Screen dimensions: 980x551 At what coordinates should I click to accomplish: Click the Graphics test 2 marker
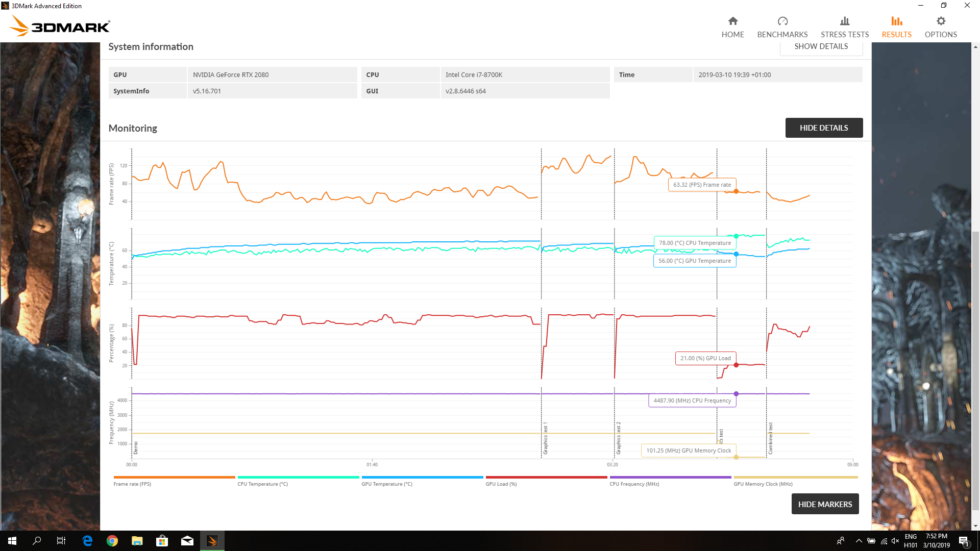coord(618,438)
